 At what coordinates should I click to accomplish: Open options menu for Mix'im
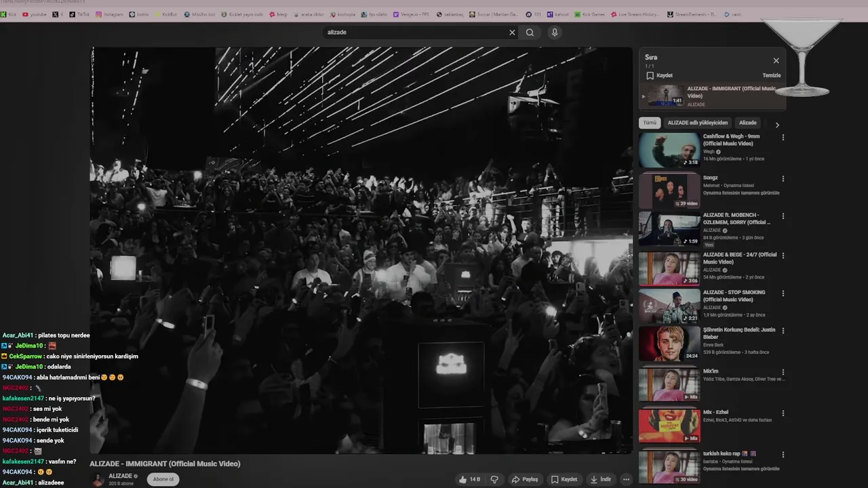click(x=783, y=372)
